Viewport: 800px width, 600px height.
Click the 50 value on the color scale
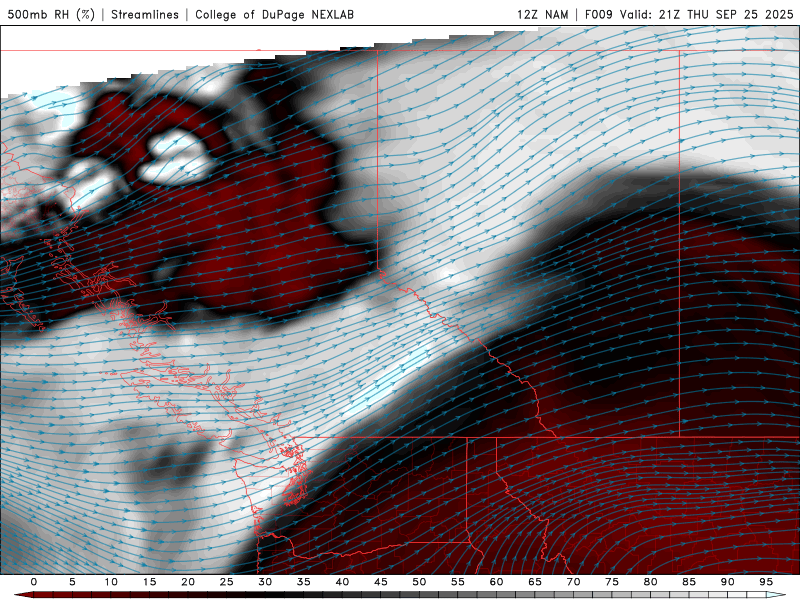pos(419,582)
